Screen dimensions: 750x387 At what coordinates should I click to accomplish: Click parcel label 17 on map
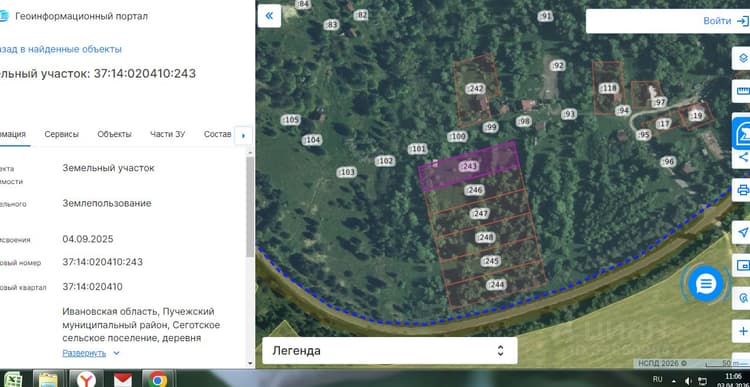[x=664, y=124]
